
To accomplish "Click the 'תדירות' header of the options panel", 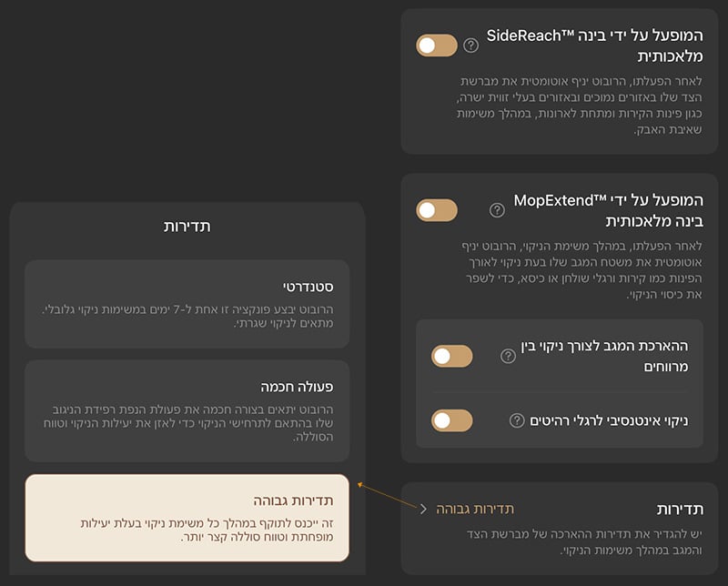I will (x=187, y=226).
